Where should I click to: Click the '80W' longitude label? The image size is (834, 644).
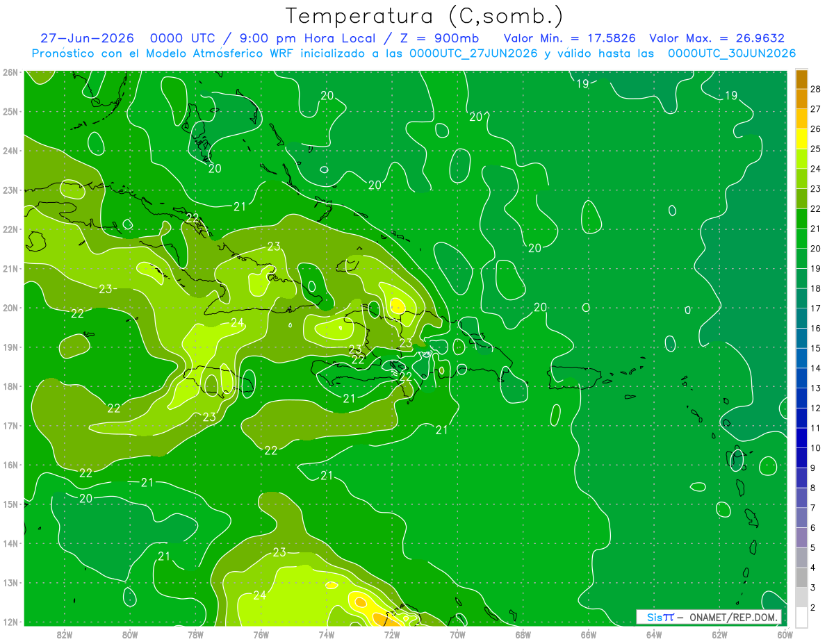[130, 634]
